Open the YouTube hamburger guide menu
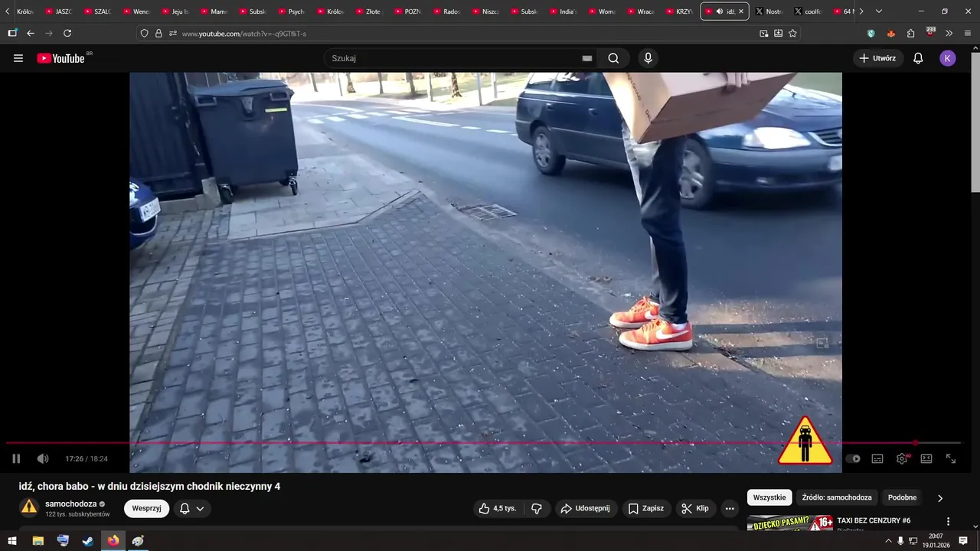The image size is (980, 551). [18, 58]
